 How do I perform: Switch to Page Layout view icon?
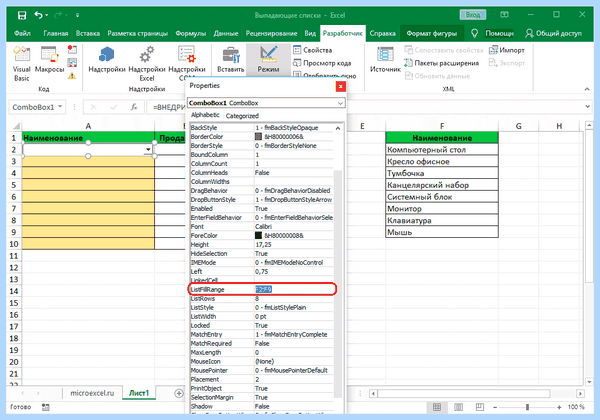pyautogui.click(x=458, y=407)
